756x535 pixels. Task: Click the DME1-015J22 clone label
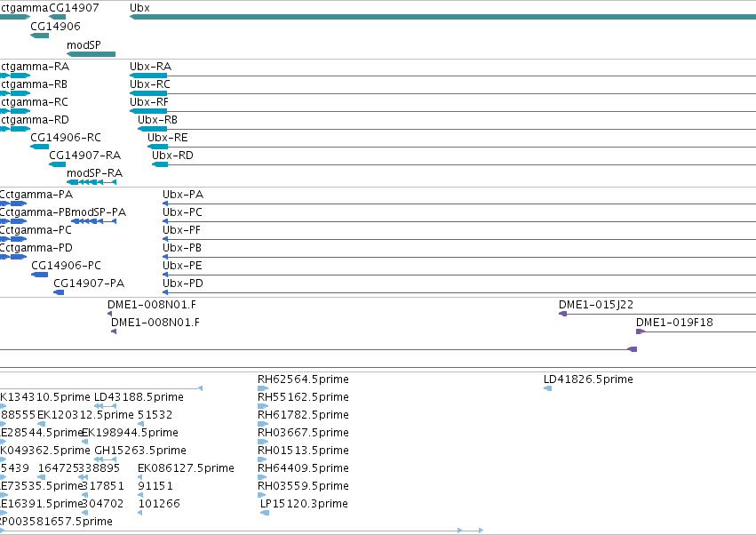click(596, 305)
